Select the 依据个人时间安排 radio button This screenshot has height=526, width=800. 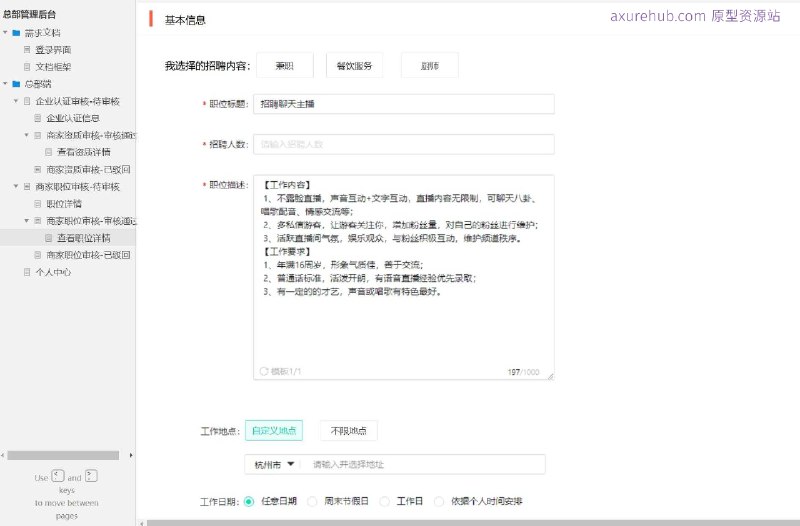click(x=439, y=502)
